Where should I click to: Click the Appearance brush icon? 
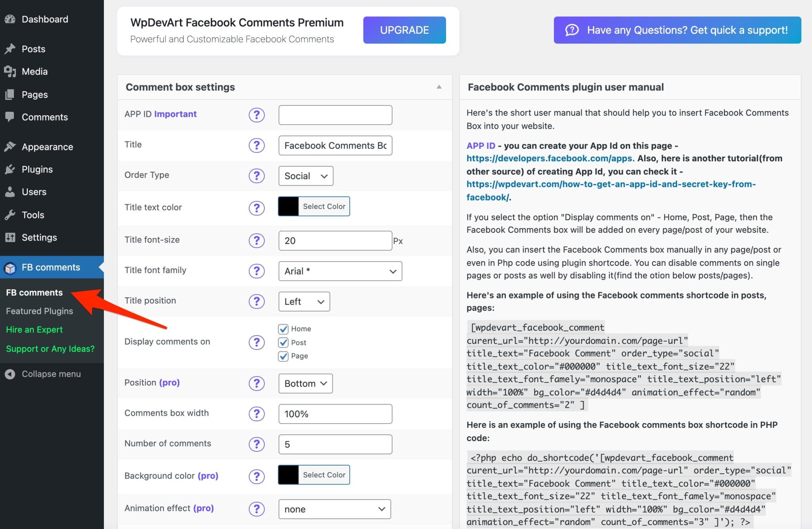10,146
